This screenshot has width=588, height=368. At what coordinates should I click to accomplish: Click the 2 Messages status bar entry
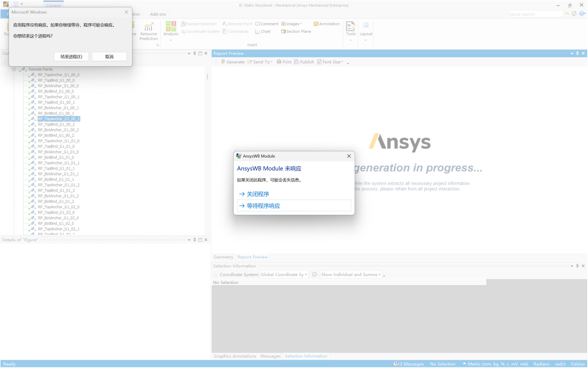pos(409,364)
